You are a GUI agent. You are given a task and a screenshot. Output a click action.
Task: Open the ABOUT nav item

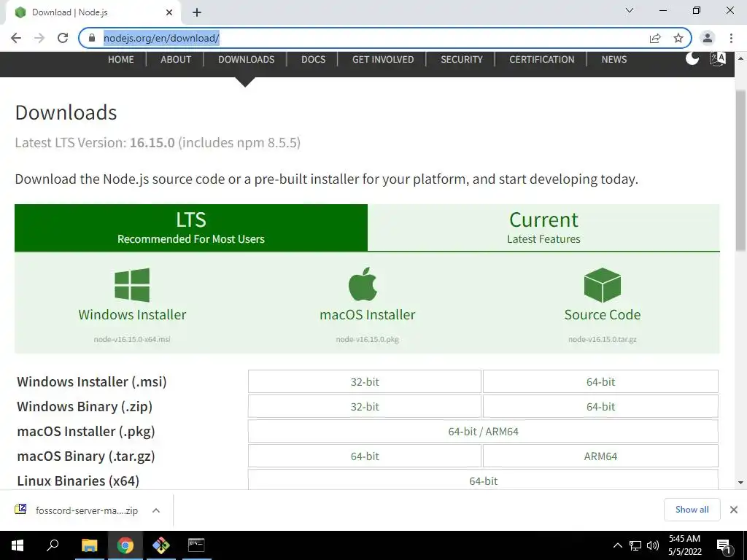click(x=176, y=60)
